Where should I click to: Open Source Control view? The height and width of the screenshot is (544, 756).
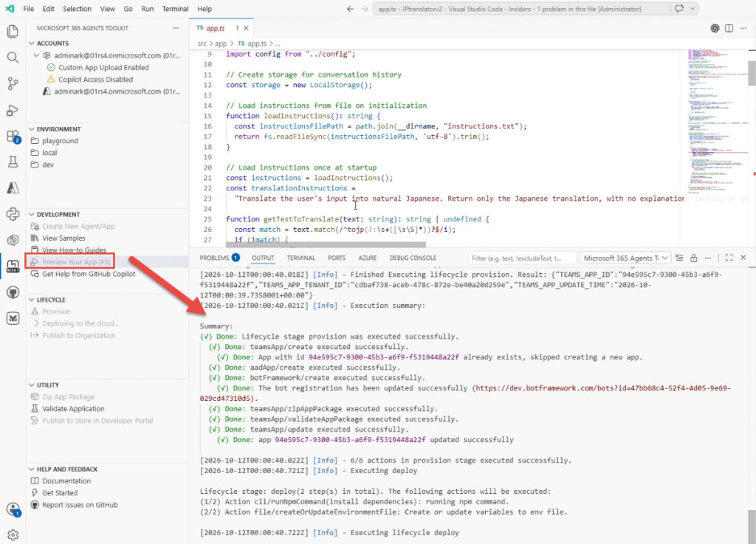point(13,84)
